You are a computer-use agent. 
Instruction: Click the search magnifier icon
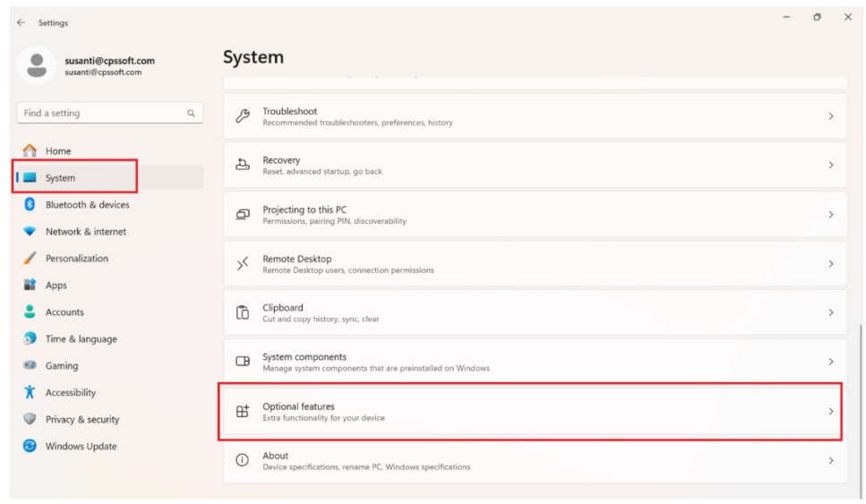[191, 113]
